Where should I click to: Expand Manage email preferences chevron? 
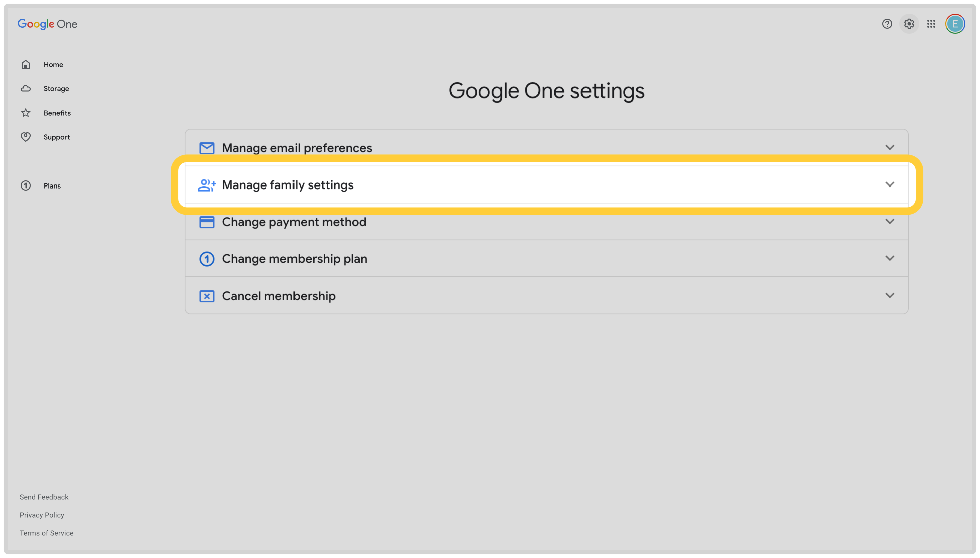890,148
